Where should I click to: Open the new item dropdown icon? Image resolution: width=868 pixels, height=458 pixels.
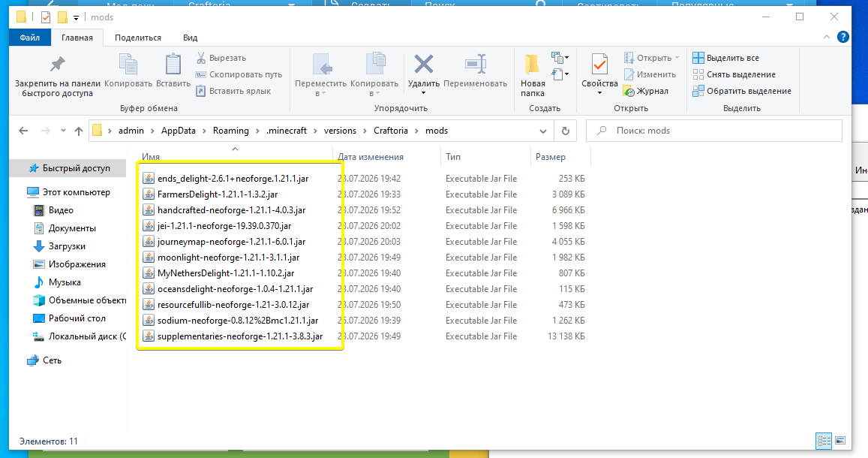coord(560,57)
